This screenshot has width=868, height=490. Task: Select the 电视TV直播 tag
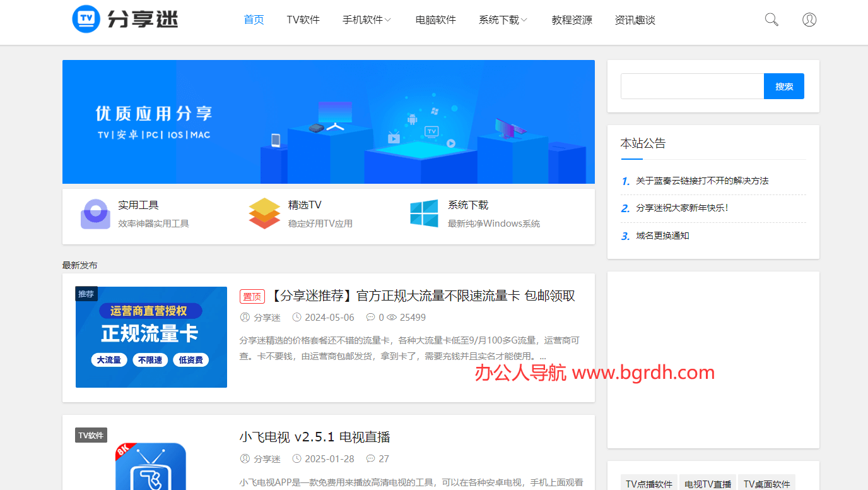point(708,484)
